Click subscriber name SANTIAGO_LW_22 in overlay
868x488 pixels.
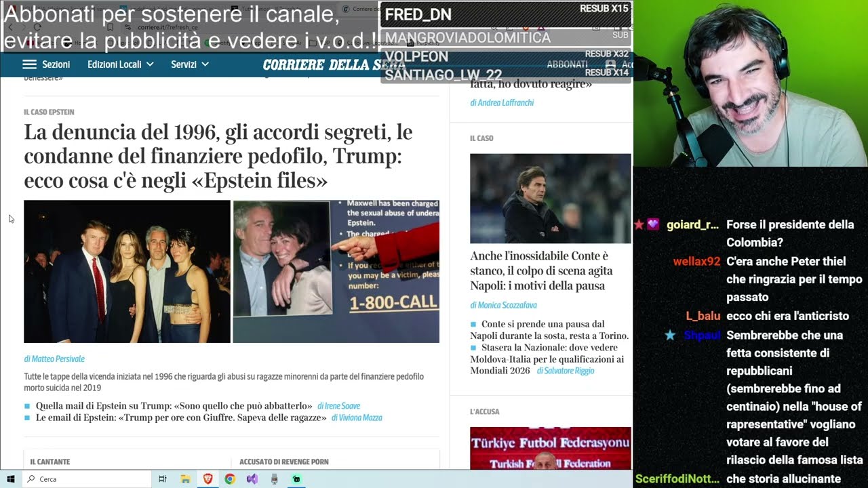tap(443, 75)
